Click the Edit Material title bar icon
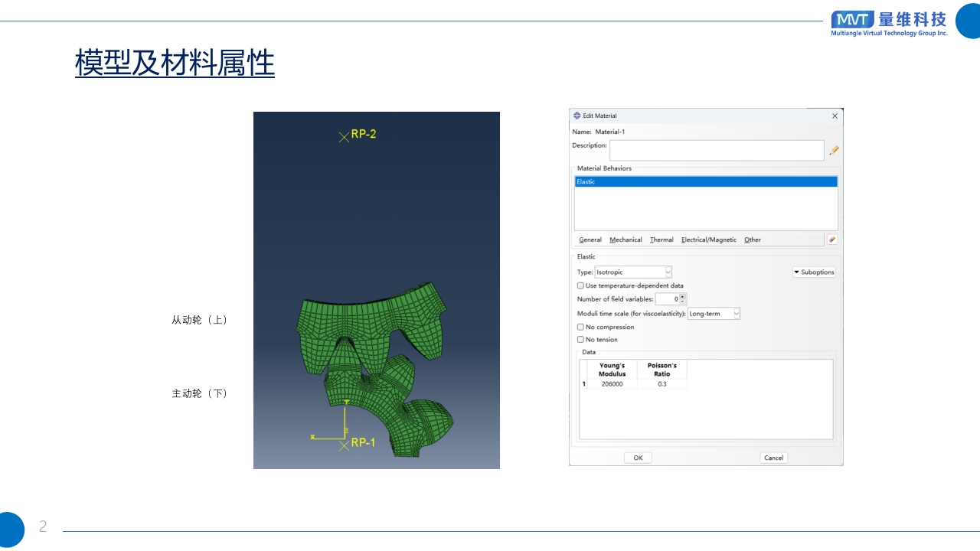The image size is (980, 551). [577, 116]
